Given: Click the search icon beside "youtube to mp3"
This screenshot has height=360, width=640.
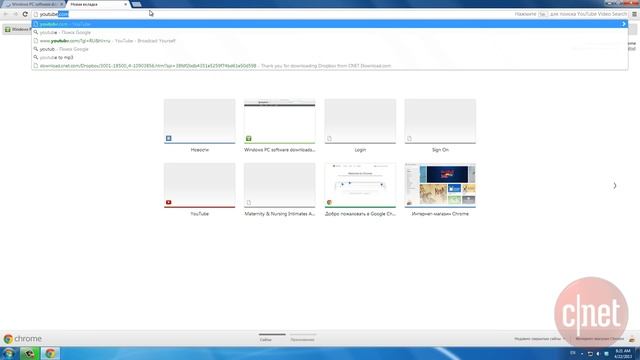Looking at the screenshot, I should (x=36, y=57).
